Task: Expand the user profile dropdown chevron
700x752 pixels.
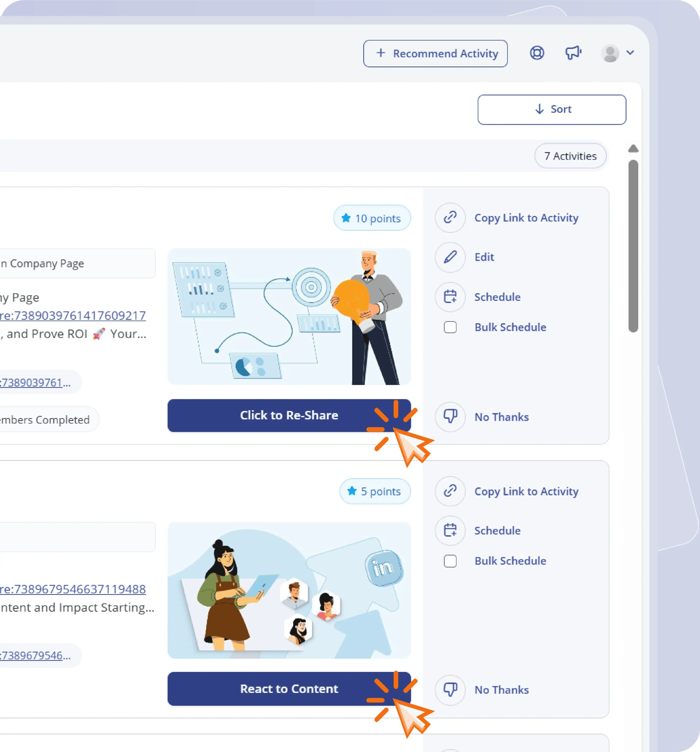Action: (x=630, y=53)
